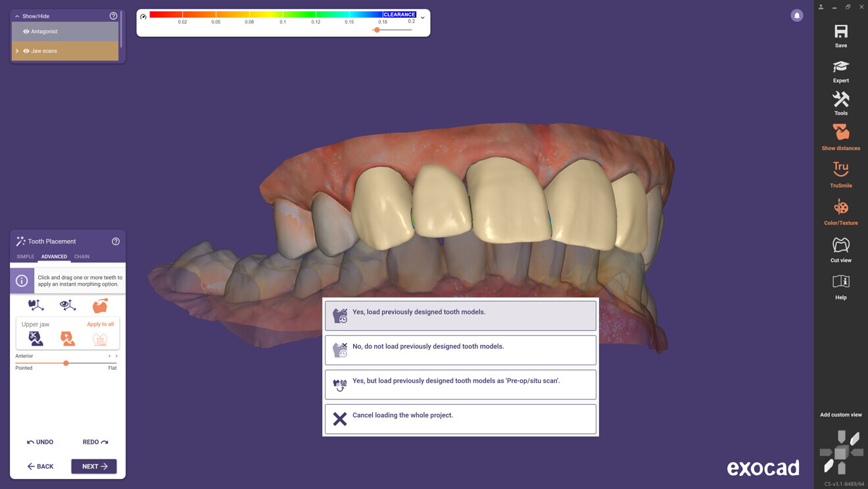Click Apply to all for Upper jaw
Screen dimensions: 868x489
100,324
